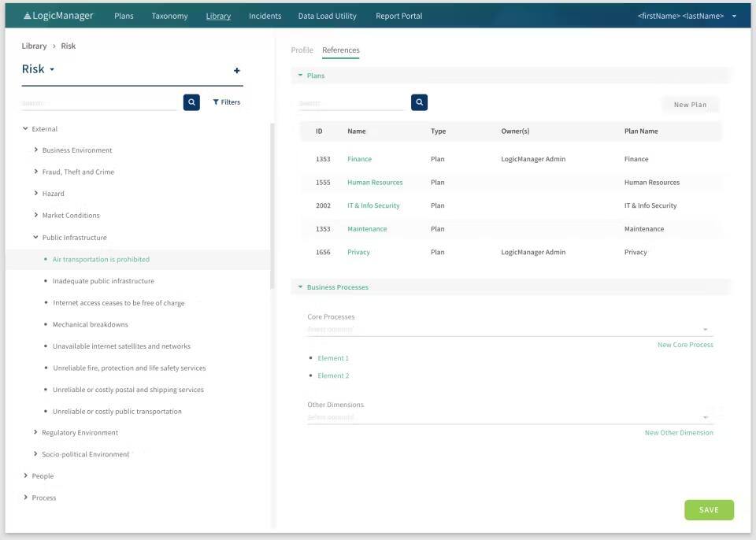Viewport: 756px width, 540px height.
Task: Add a new risk with plus icon
Action: pyautogui.click(x=237, y=70)
